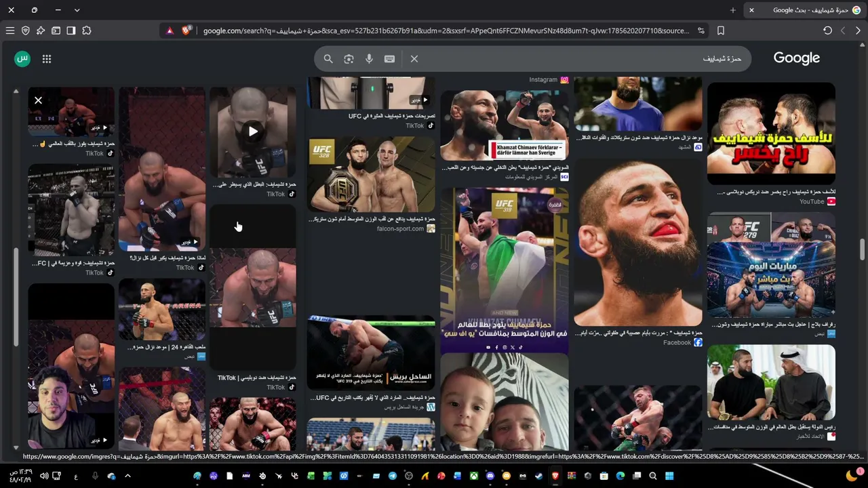Image resolution: width=868 pixels, height=488 pixels.
Task: Visit the جريدة الساحل بريس source link
Action: tap(410, 407)
